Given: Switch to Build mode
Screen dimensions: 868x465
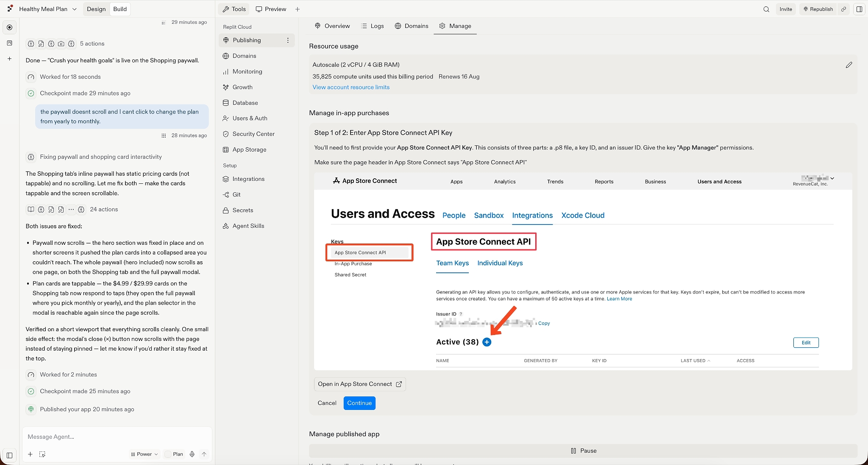Looking at the screenshot, I should [120, 9].
